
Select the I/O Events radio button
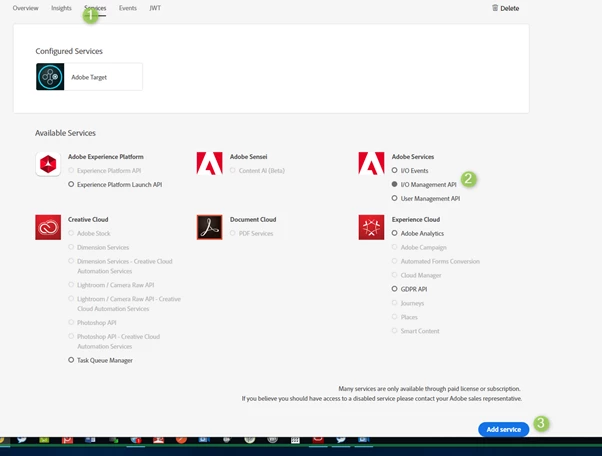pos(394,170)
